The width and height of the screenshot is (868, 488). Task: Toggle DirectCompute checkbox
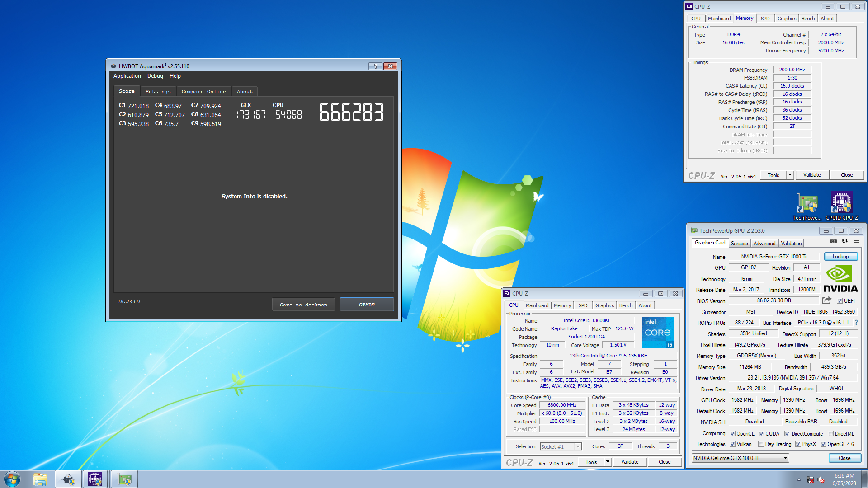pyautogui.click(x=787, y=433)
